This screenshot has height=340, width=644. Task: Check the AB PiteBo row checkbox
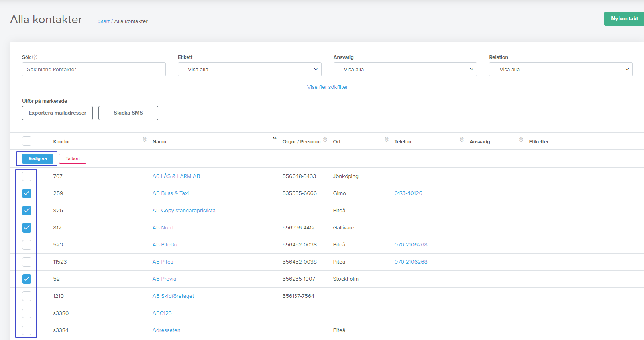pos(27,245)
